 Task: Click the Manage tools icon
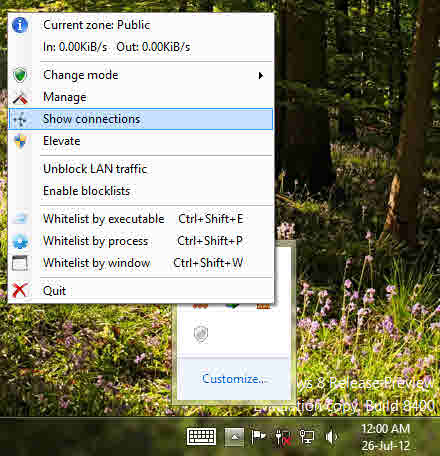[x=20, y=97]
